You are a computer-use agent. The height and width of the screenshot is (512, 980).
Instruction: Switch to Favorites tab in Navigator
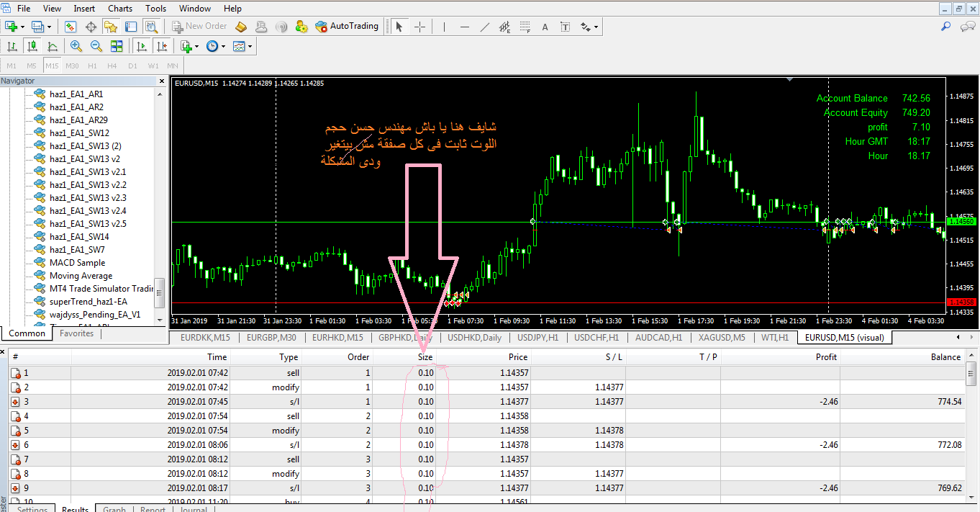[x=76, y=333]
